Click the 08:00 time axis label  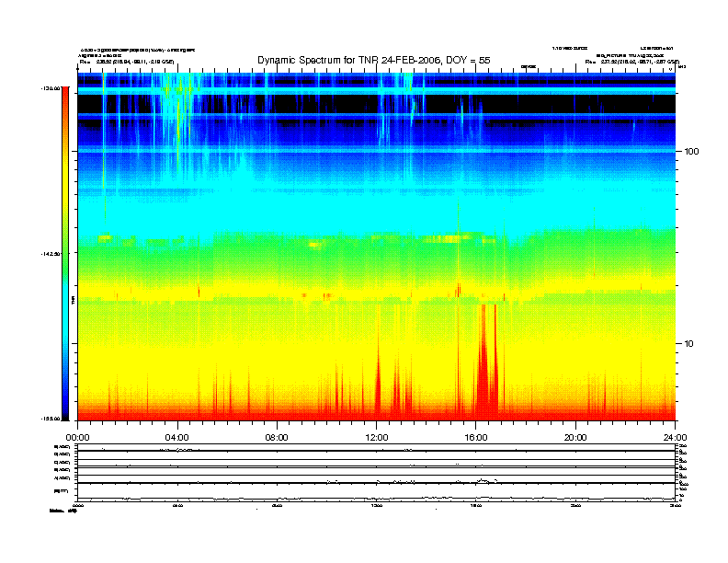pos(277,438)
